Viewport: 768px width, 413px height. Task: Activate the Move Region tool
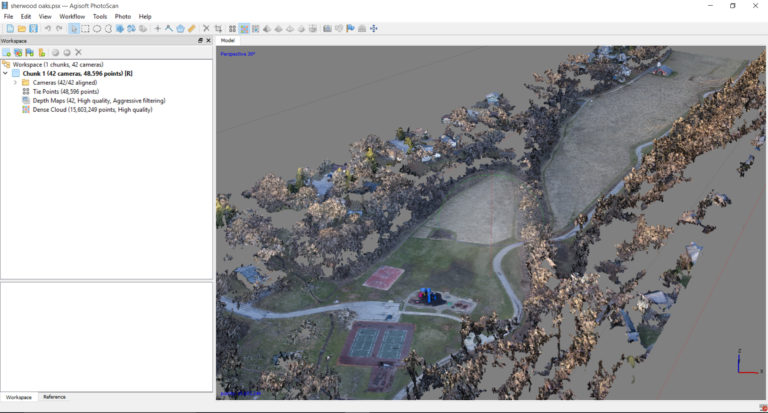pos(120,28)
